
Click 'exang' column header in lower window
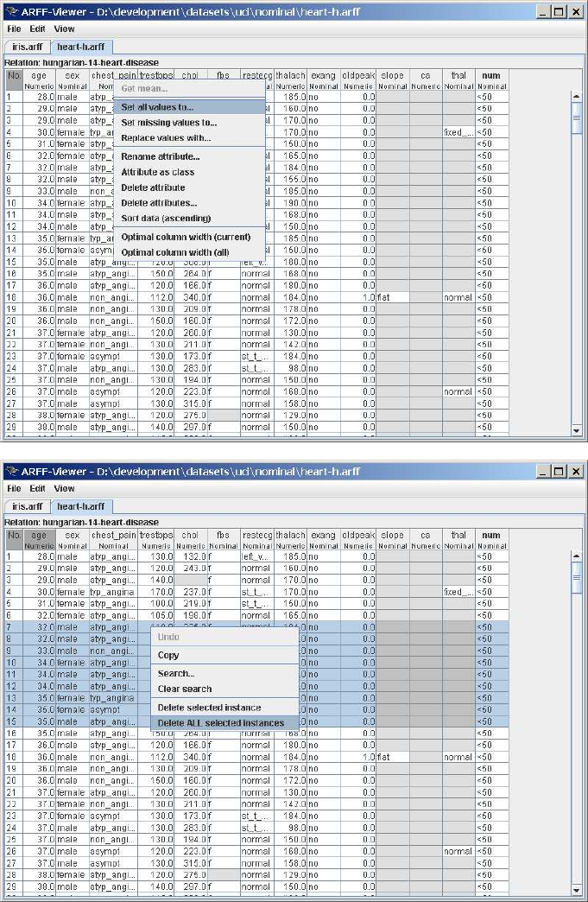(324, 540)
